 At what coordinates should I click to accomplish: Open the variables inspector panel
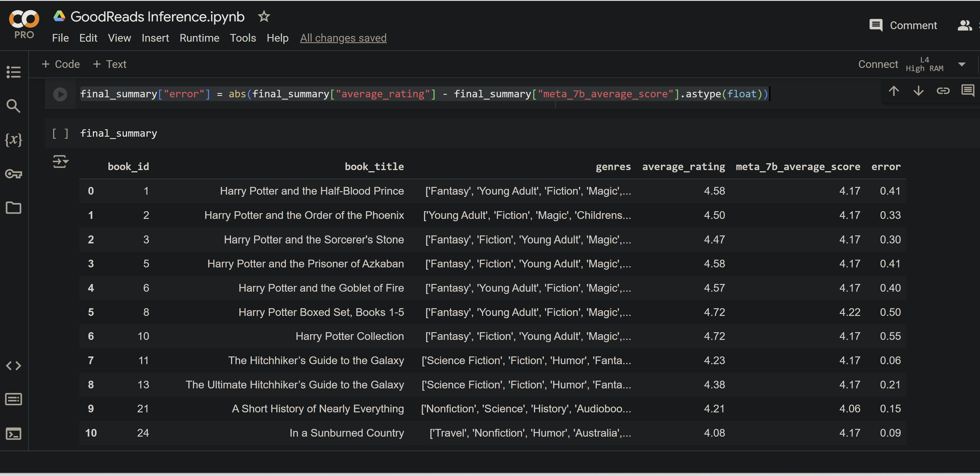click(x=14, y=140)
